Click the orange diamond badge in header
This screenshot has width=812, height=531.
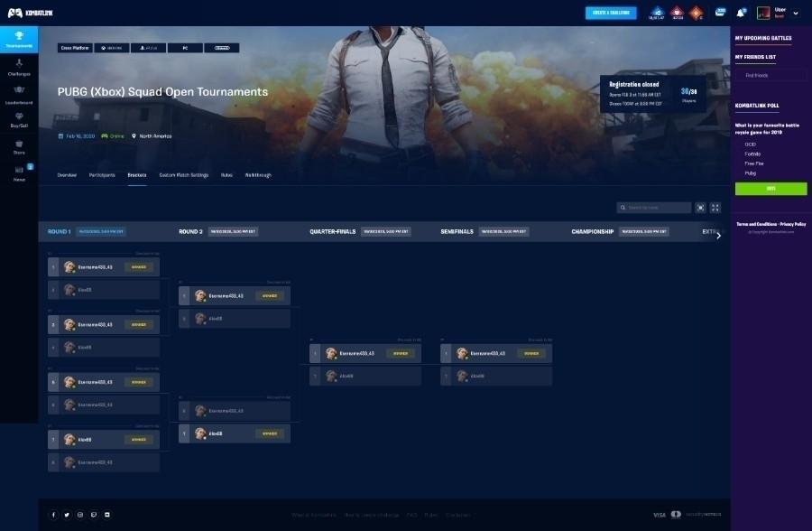[697, 13]
